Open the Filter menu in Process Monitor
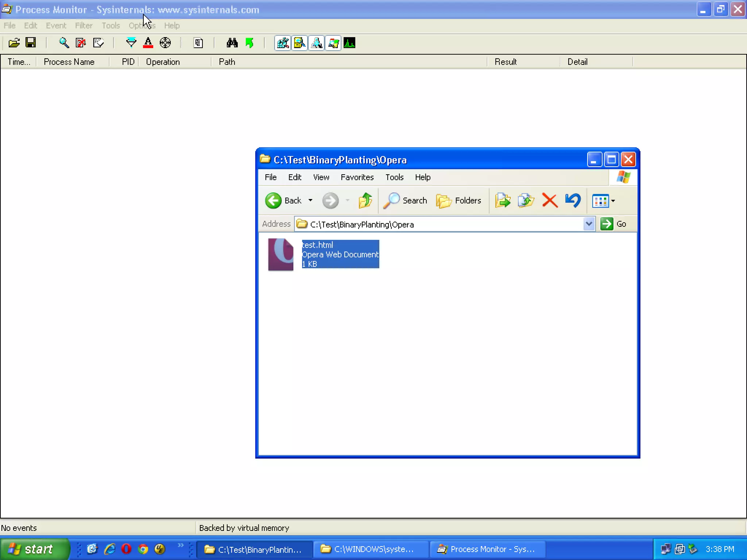 point(84,26)
